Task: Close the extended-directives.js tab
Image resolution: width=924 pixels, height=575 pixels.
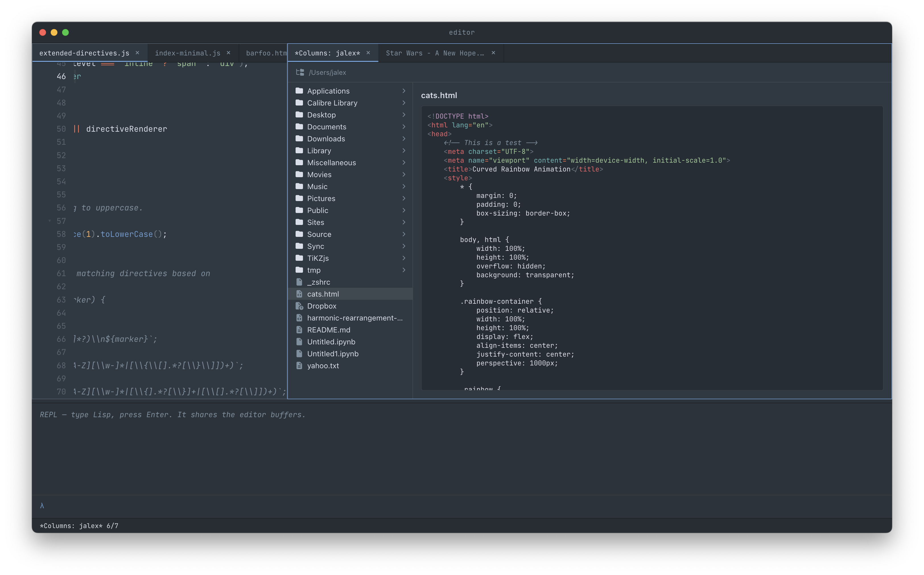Action: [x=137, y=53]
